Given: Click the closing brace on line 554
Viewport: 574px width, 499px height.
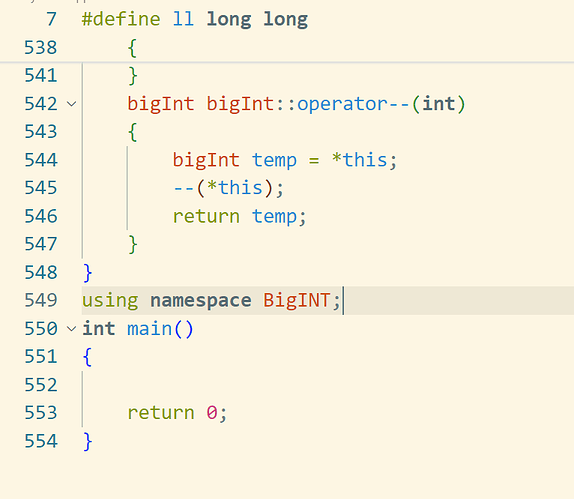Looking at the screenshot, I should [x=87, y=441].
